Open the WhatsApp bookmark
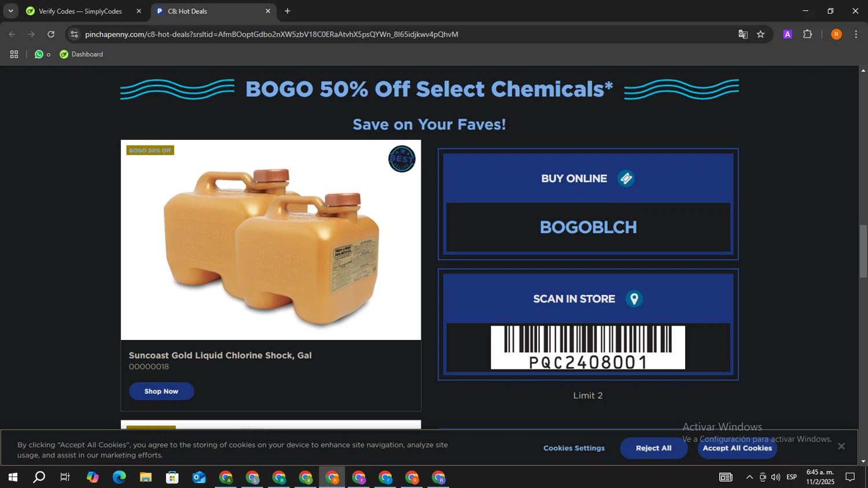The image size is (868, 488). (42, 54)
